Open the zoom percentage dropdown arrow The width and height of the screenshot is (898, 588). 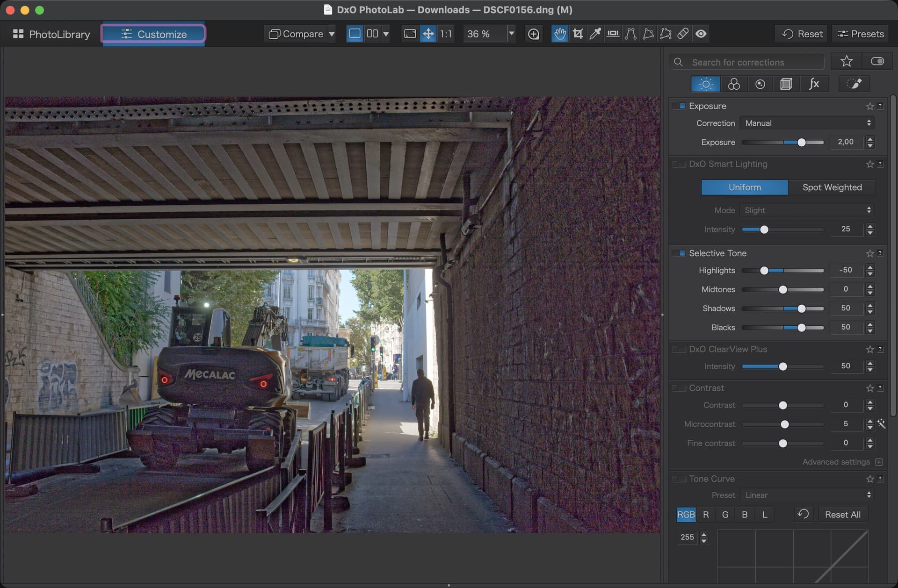pos(511,34)
